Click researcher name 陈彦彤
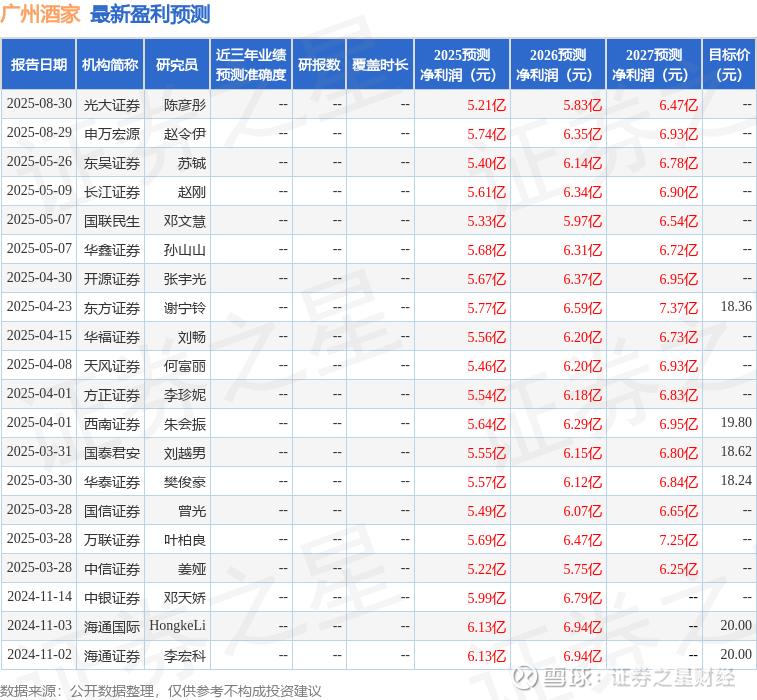The height and width of the screenshot is (700, 757). pyautogui.click(x=184, y=105)
